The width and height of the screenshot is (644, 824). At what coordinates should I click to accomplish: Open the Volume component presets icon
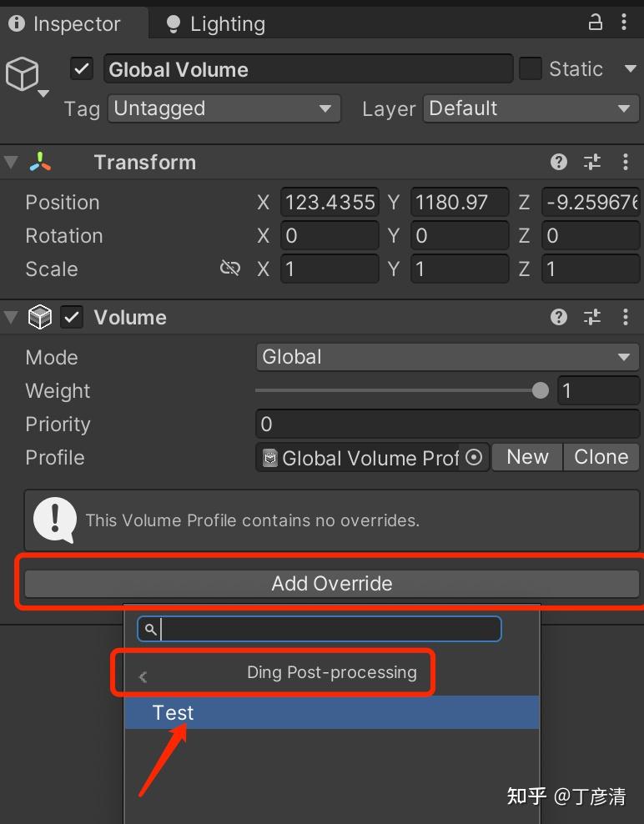pos(592,317)
